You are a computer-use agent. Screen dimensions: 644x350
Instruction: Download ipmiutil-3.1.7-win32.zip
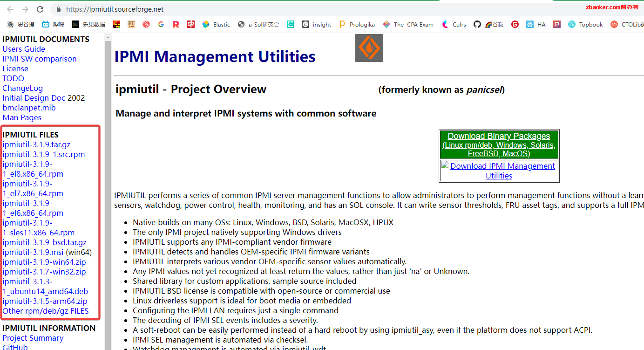click(44, 272)
